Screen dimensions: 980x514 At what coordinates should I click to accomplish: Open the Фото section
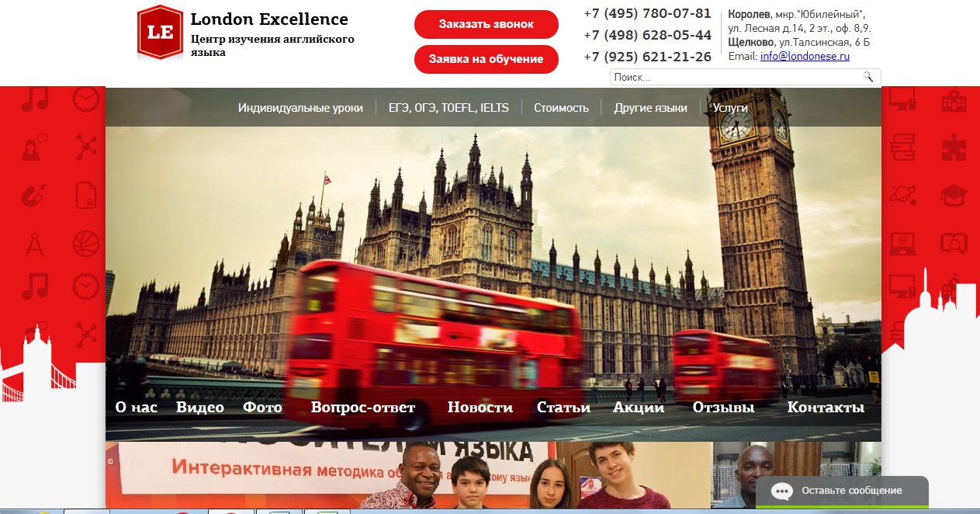coord(262,408)
